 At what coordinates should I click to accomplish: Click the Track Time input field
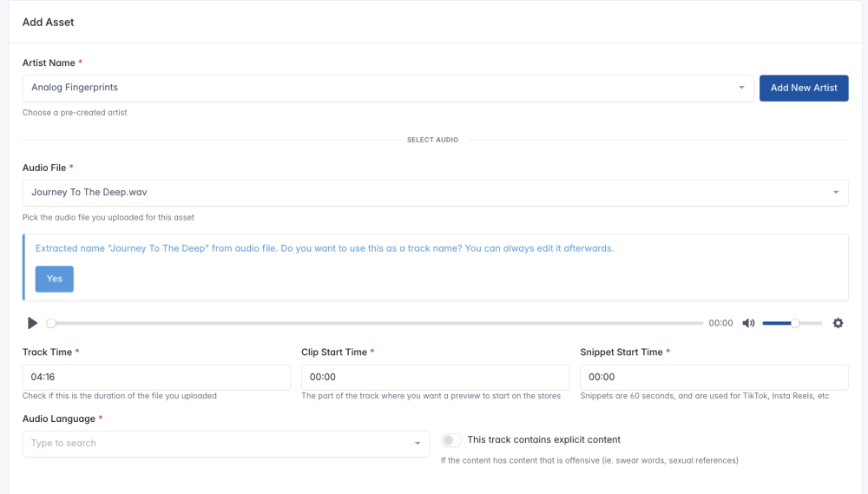156,377
